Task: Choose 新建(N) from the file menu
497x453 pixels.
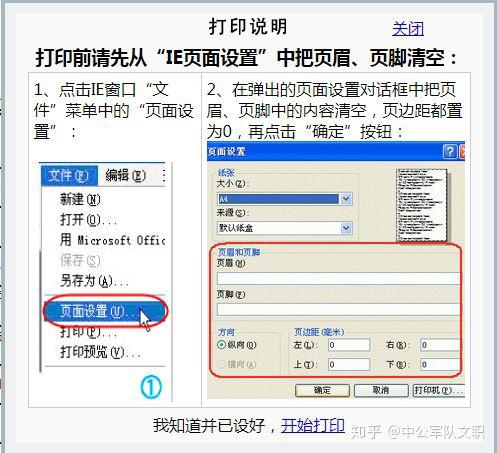Action: [x=80, y=199]
